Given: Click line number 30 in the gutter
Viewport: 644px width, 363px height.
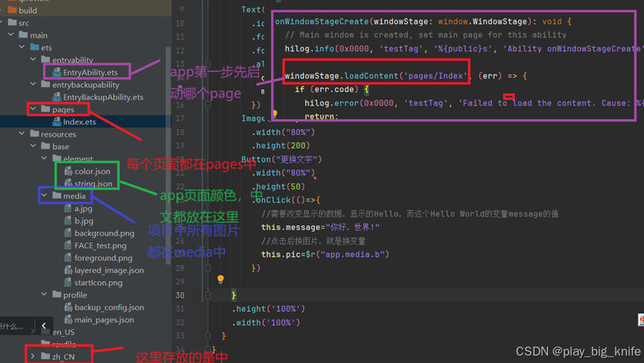Looking at the screenshot, I should 180,295.
